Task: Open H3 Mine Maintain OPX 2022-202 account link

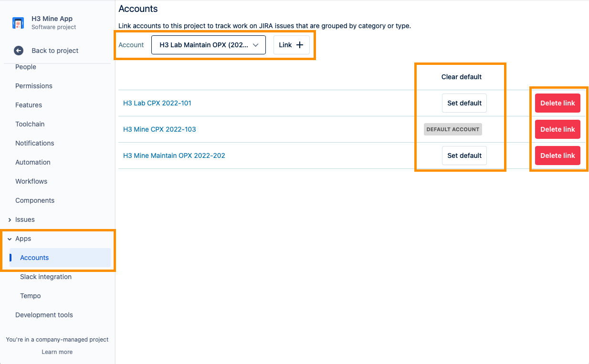Action: (174, 156)
